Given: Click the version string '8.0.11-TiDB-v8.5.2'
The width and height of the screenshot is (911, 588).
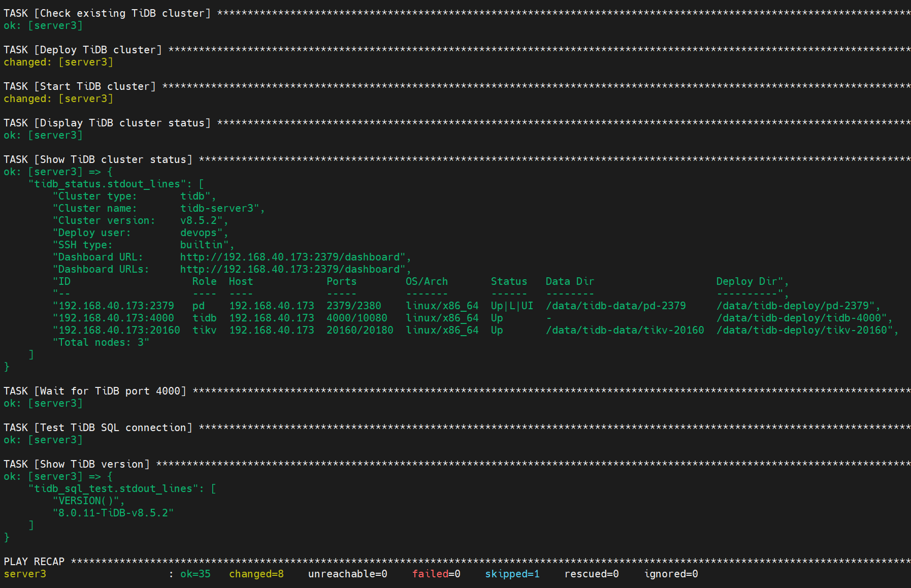Looking at the screenshot, I should tap(113, 513).
